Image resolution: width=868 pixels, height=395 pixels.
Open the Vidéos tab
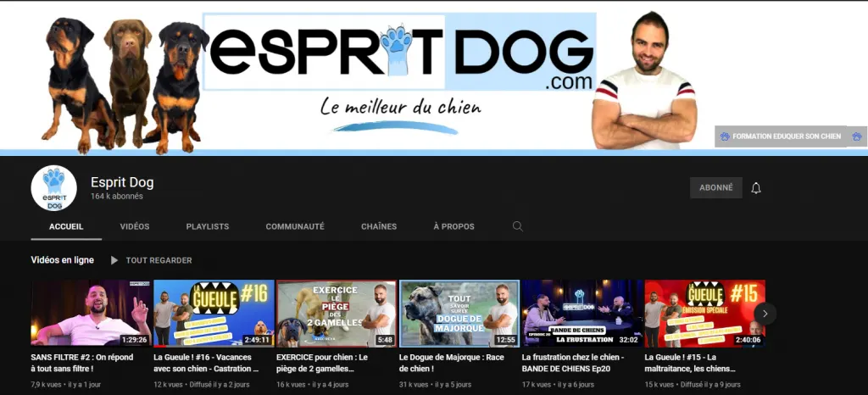(135, 226)
